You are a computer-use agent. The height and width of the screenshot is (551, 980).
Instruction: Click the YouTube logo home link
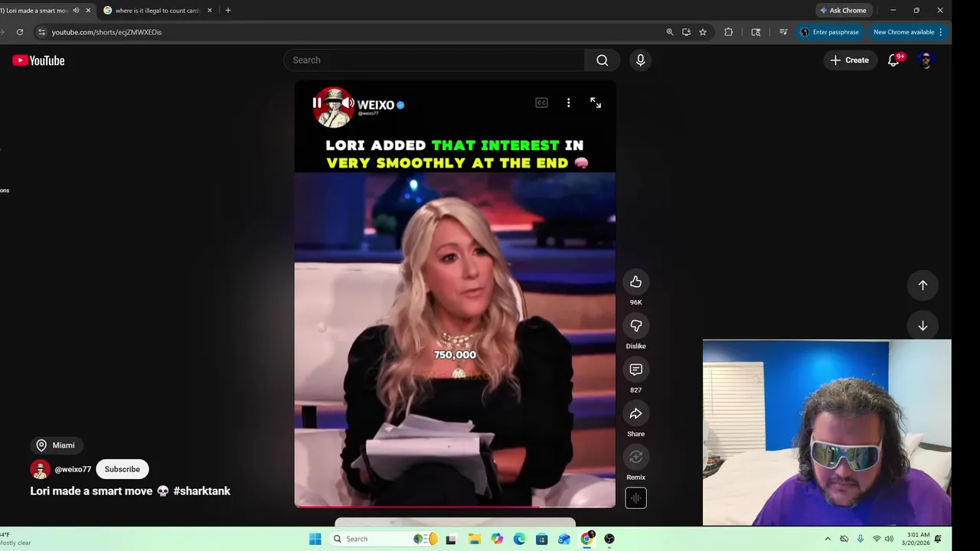tap(38, 60)
